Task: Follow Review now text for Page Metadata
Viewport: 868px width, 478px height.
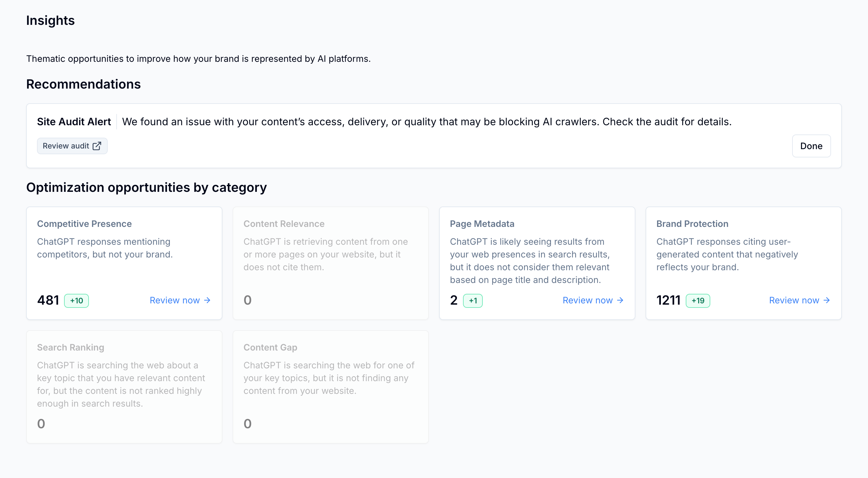Action: point(587,300)
